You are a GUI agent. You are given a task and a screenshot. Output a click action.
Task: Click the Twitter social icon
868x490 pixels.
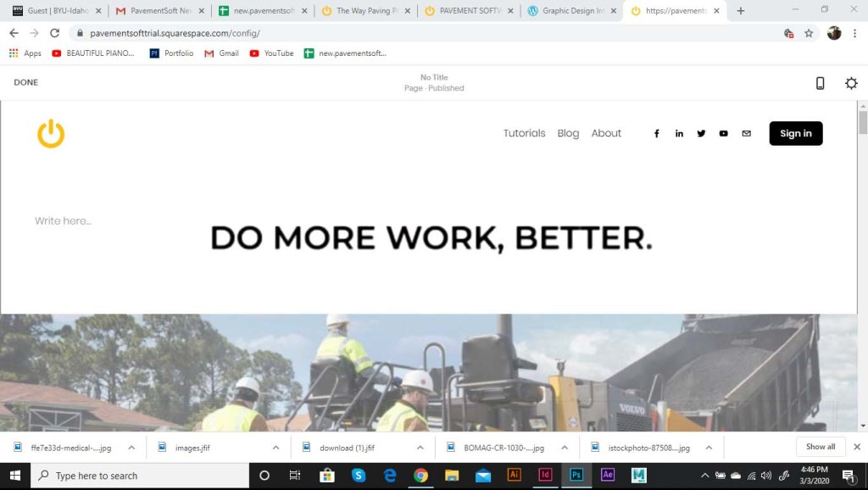coord(701,134)
